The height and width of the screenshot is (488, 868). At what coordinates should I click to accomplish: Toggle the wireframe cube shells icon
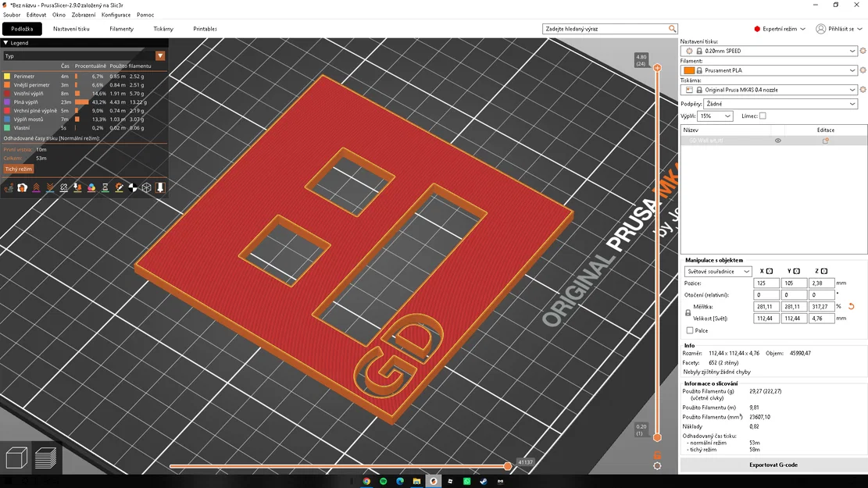click(147, 187)
